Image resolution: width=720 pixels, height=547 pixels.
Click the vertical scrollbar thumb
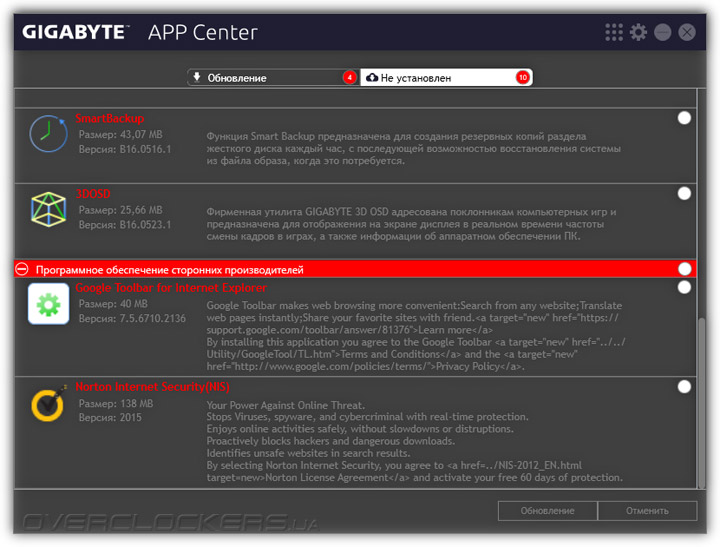coord(701,403)
